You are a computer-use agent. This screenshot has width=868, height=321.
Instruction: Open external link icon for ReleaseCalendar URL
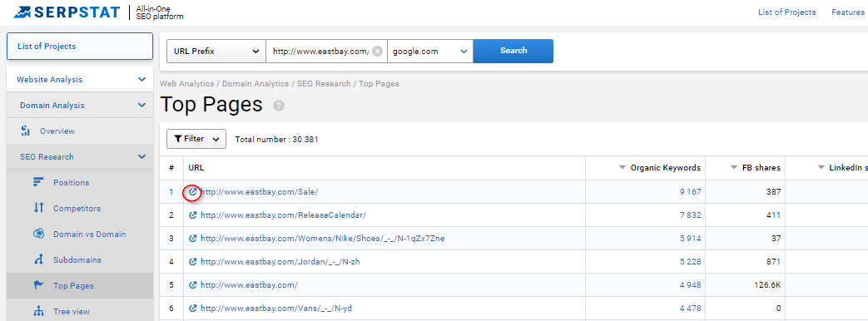[193, 215]
